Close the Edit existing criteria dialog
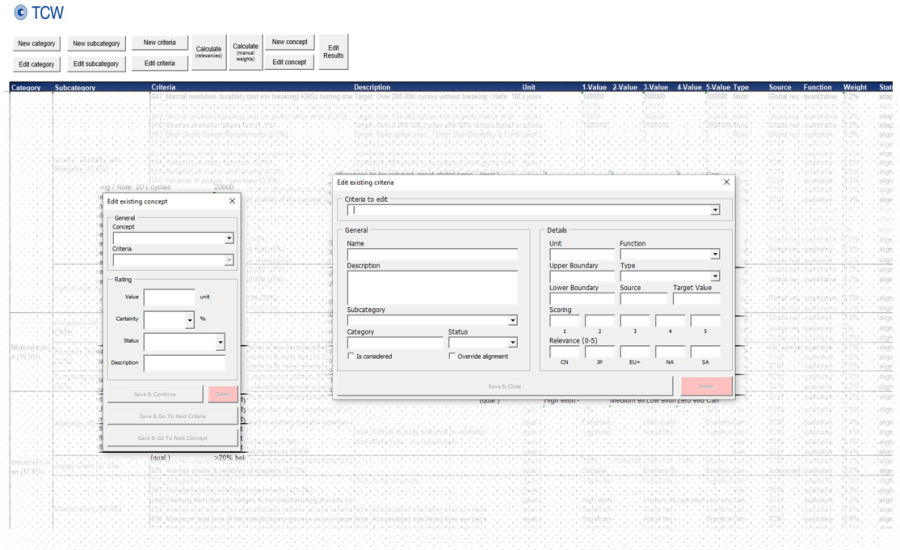This screenshot has width=900, height=550. tap(726, 182)
